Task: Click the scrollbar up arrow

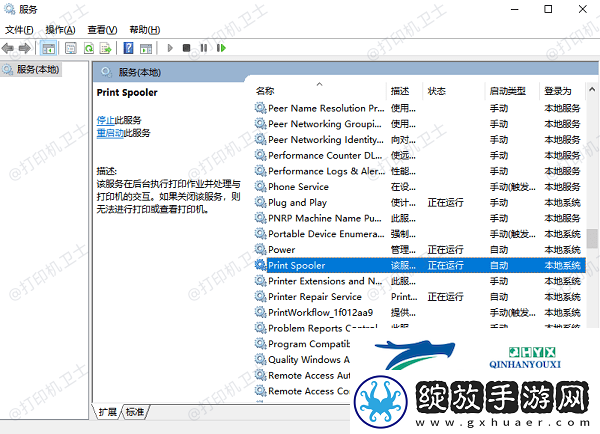Action: pos(592,90)
